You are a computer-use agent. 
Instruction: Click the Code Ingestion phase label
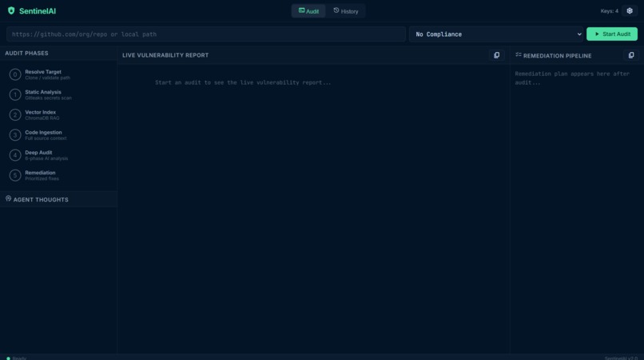(43, 132)
